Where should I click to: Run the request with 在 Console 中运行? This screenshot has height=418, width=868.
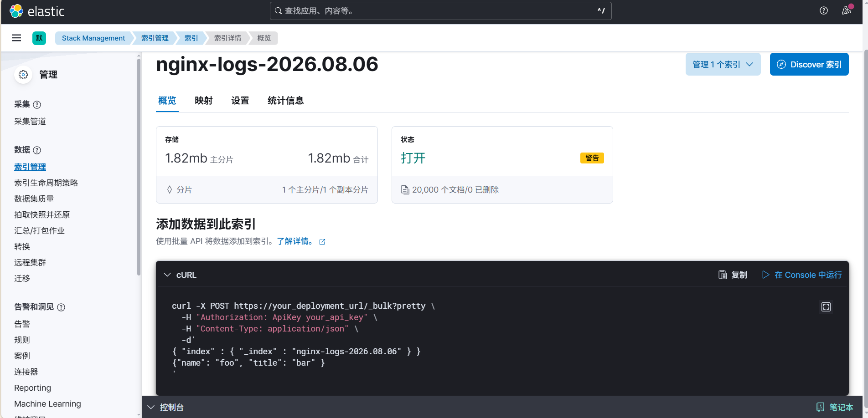[x=802, y=275]
